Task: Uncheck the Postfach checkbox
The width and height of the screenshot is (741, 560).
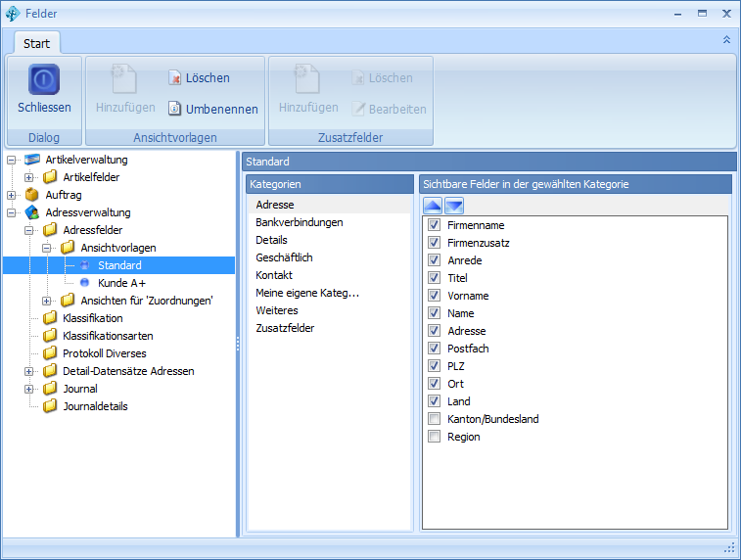Action: pos(434,349)
